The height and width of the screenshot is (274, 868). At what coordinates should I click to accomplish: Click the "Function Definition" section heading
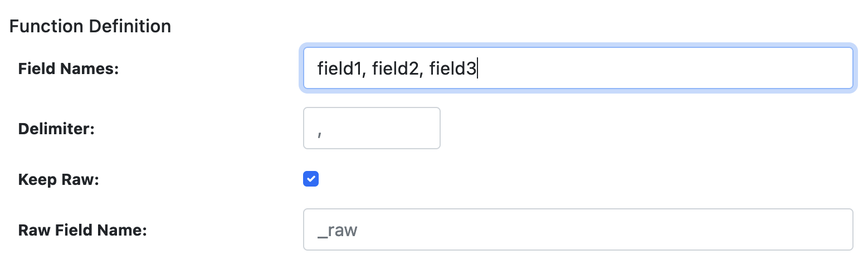coord(90,26)
